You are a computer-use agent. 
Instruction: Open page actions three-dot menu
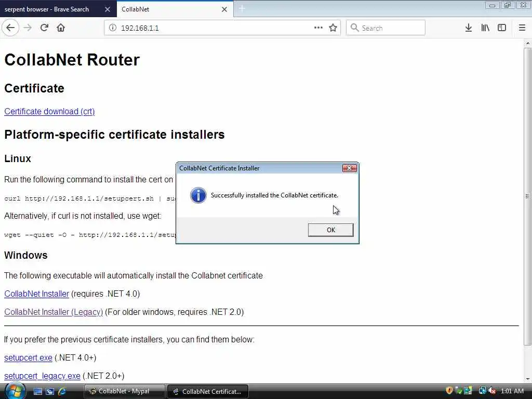tap(318, 28)
